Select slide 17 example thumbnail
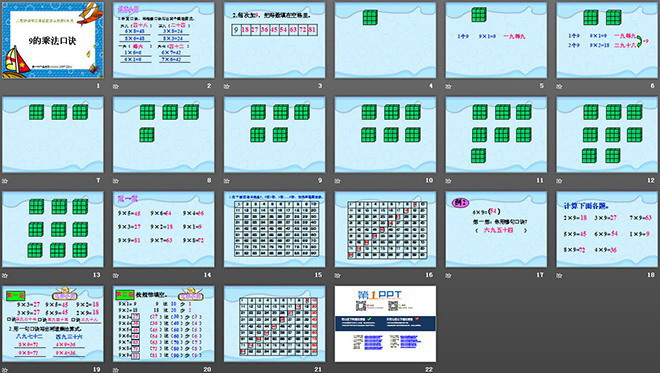The height and width of the screenshot is (373, 660). click(x=496, y=229)
